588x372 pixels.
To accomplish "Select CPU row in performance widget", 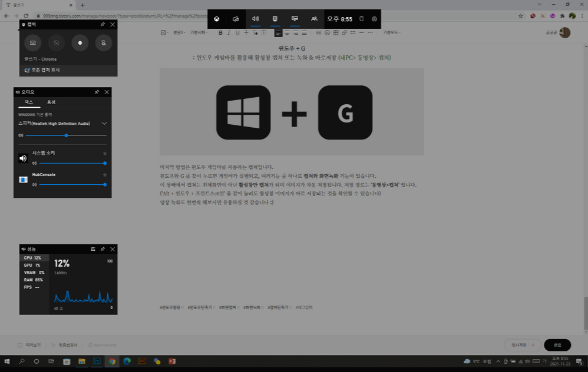I will [x=34, y=258].
